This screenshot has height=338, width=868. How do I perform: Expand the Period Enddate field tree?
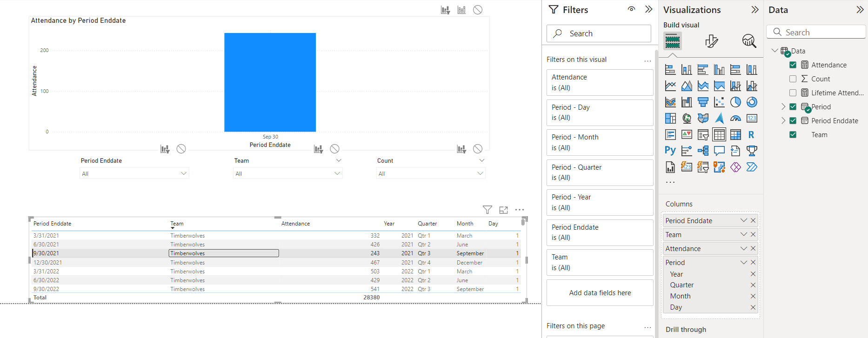(x=783, y=121)
